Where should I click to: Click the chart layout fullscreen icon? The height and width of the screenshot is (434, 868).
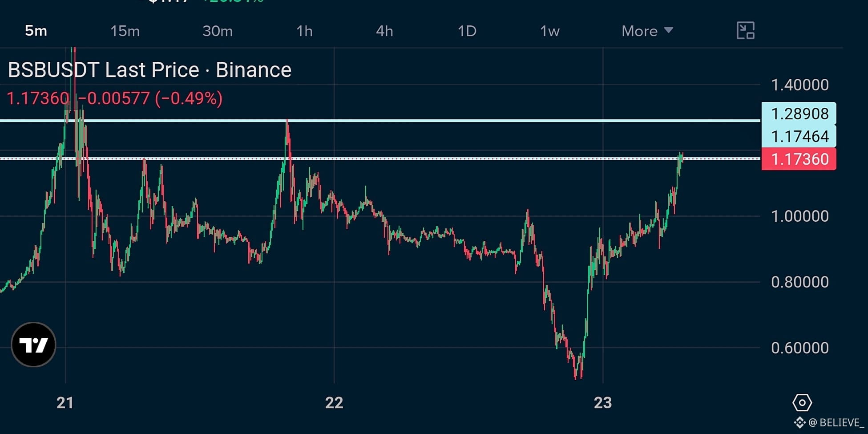point(746,31)
